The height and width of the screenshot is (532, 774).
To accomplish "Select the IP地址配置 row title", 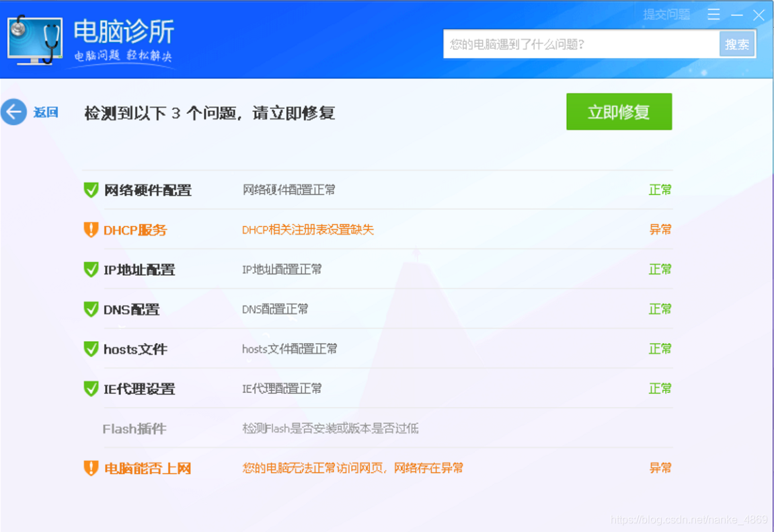I will [x=139, y=270].
